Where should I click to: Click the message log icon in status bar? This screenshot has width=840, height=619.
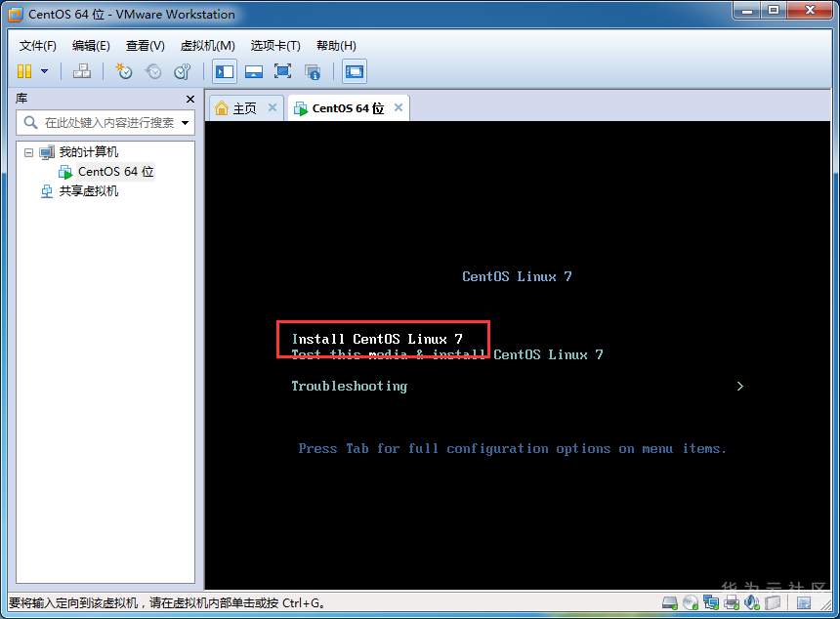click(804, 603)
